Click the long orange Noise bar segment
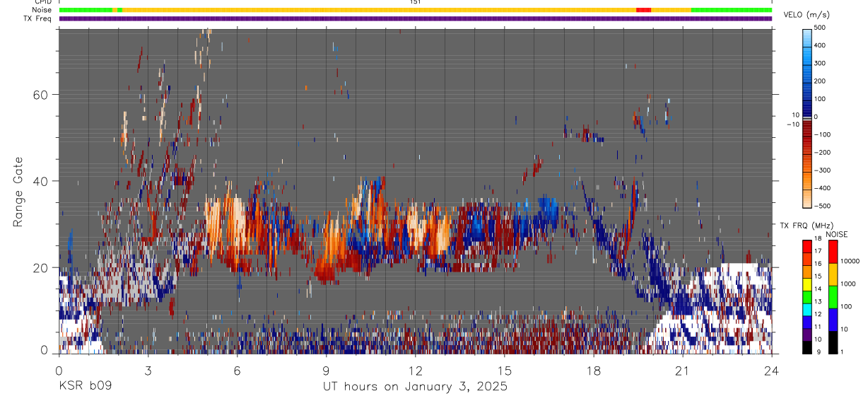The width and height of the screenshot is (868, 401). (379, 10)
